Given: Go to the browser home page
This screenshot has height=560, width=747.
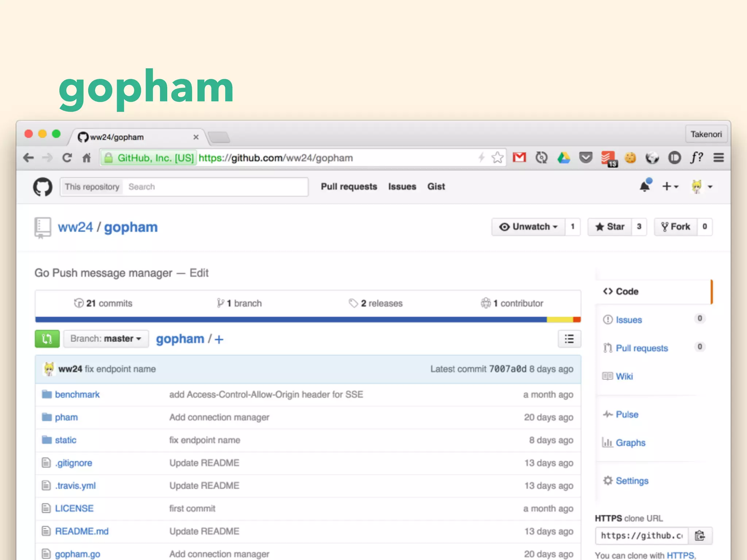Looking at the screenshot, I should pyautogui.click(x=87, y=157).
